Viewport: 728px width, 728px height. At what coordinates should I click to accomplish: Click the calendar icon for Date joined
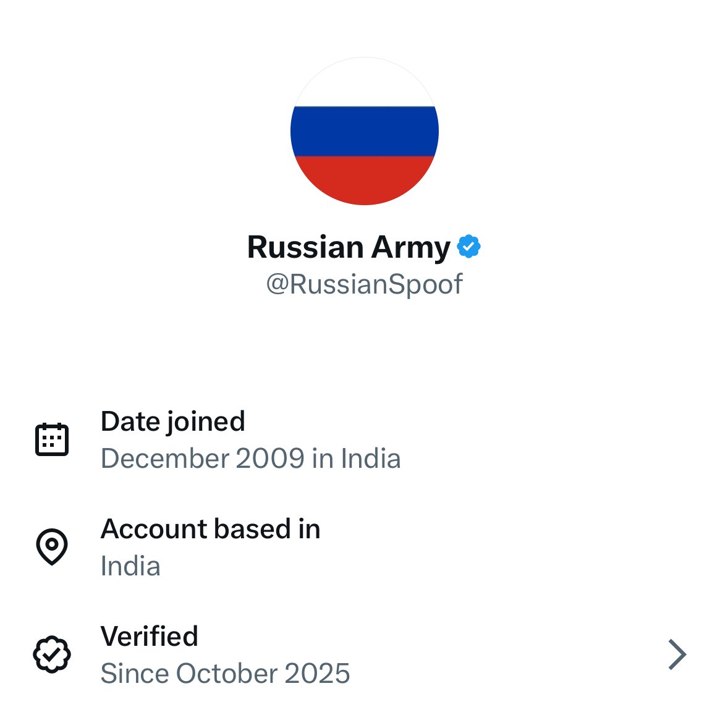coord(52,439)
